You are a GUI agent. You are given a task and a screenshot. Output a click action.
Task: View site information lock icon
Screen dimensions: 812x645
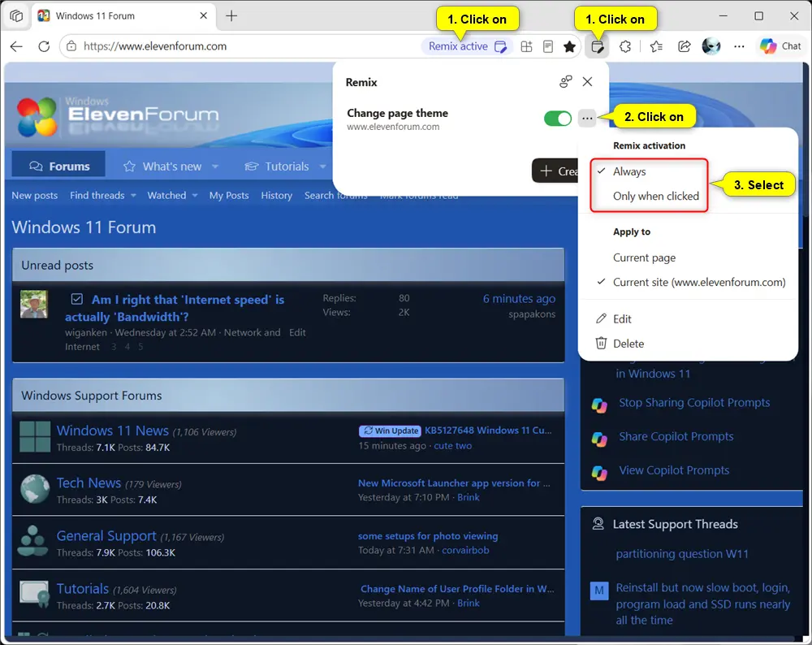click(71, 46)
